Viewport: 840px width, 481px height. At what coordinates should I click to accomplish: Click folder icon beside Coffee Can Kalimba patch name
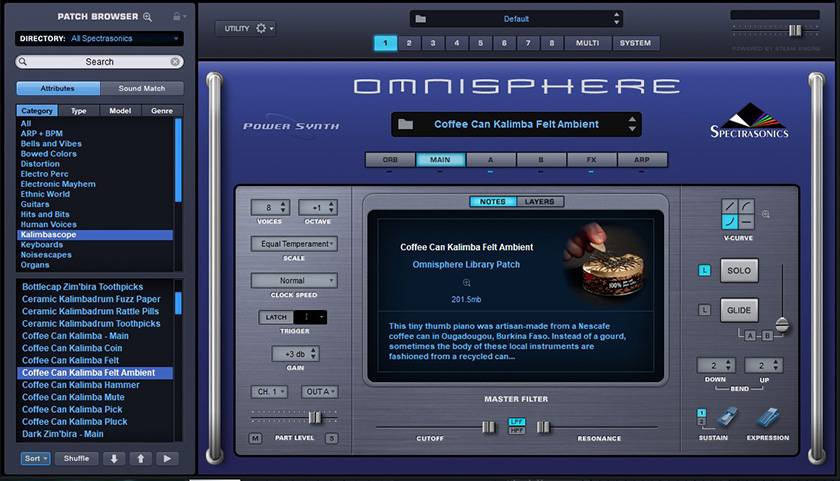click(406, 124)
